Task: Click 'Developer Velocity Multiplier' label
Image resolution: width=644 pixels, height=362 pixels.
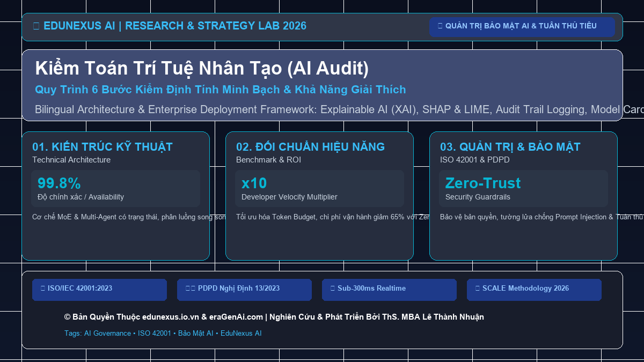Action: [x=289, y=197]
